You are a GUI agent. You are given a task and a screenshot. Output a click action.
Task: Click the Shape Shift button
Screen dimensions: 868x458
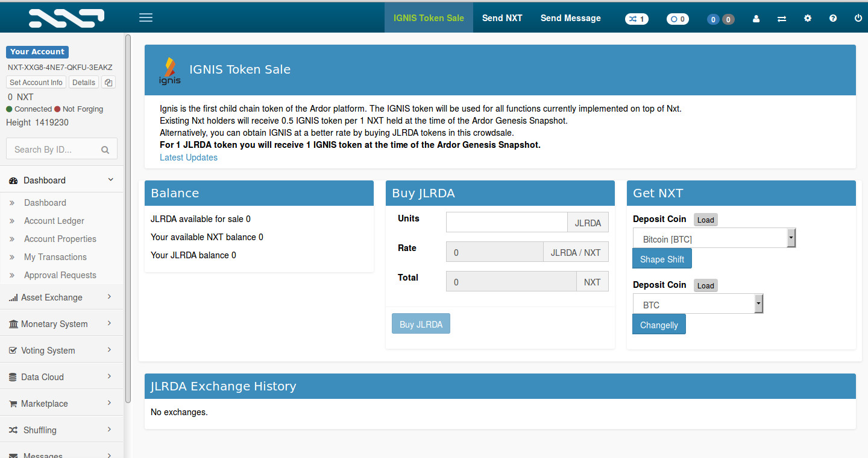pyautogui.click(x=662, y=259)
